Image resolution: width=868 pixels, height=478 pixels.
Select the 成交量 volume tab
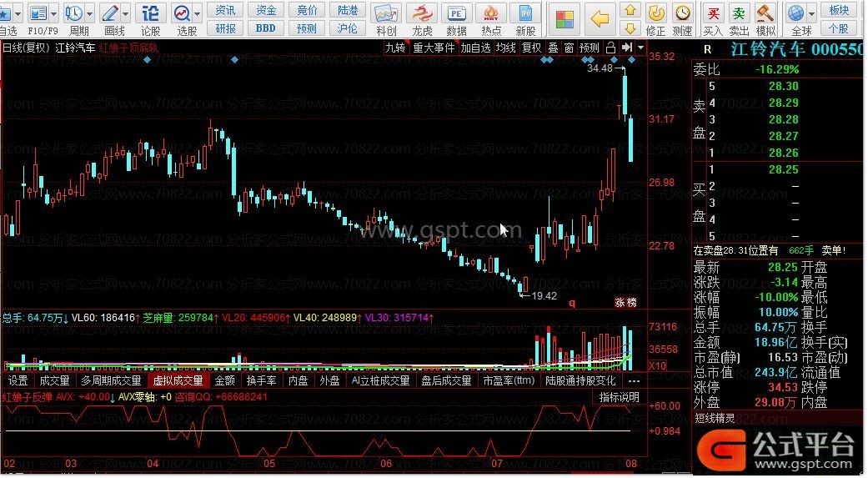[x=54, y=380]
